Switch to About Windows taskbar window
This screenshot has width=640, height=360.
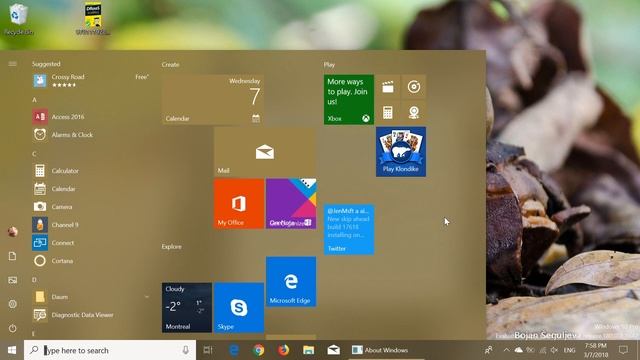point(386,350)
